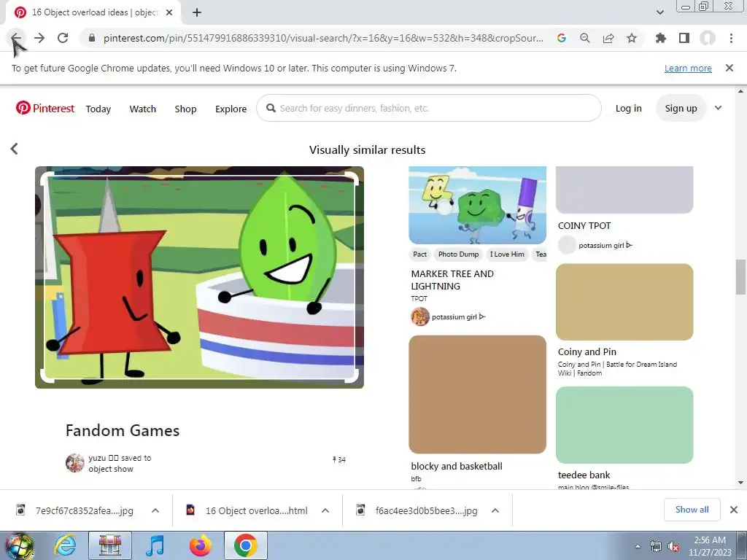Select the Photo Dump tag chip
Viewport: 747px width, 560px height.
click(x=458, y=254)
